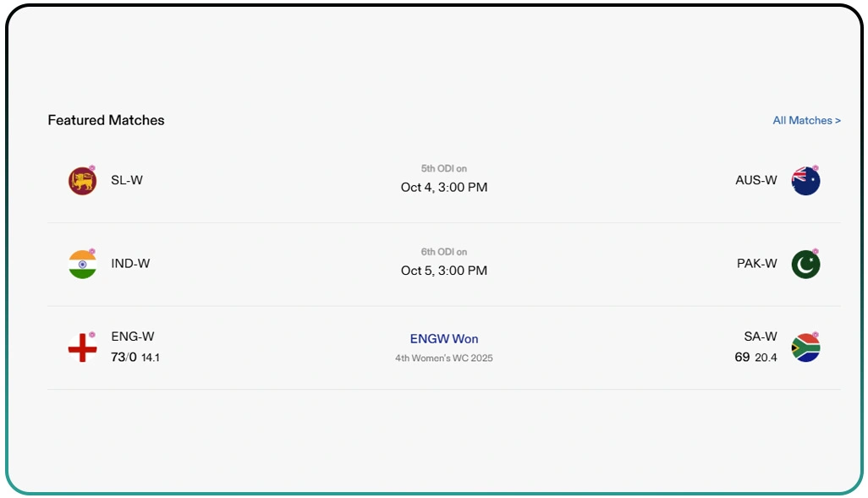
Task: Select the ENG-W team name
Action: [x=133, y=337]
